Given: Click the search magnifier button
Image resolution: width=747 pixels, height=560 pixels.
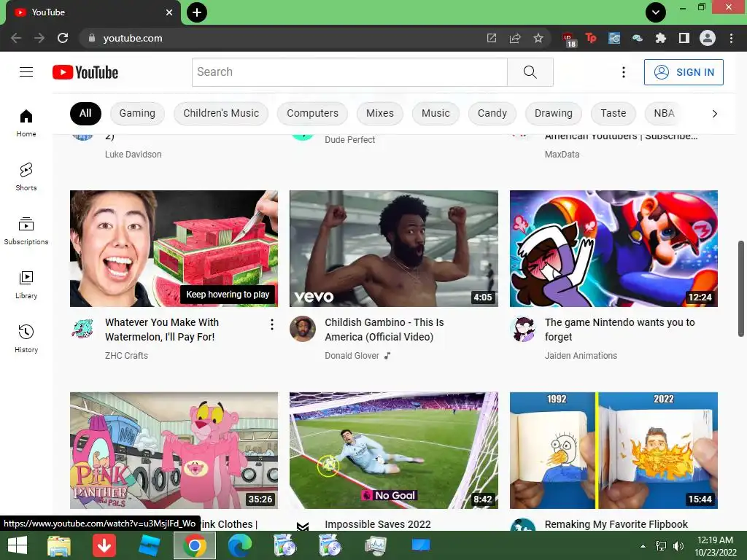Looking at the screenshot, I should [530, 72].
